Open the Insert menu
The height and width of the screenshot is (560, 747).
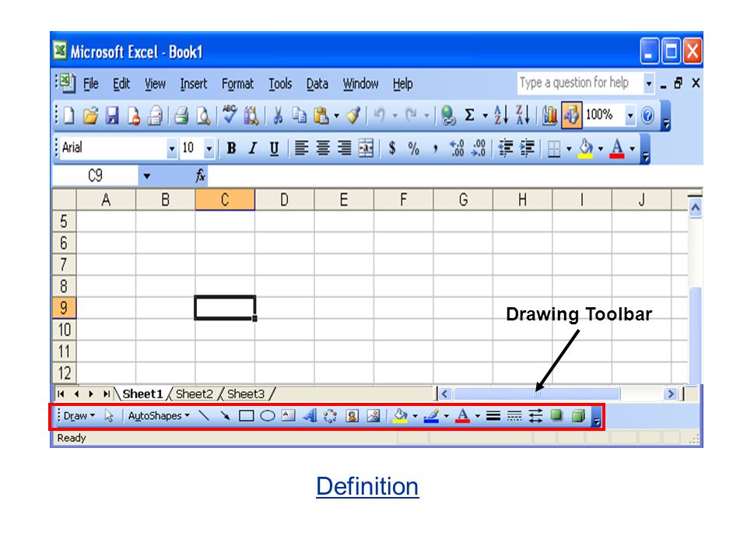[194, 84]
